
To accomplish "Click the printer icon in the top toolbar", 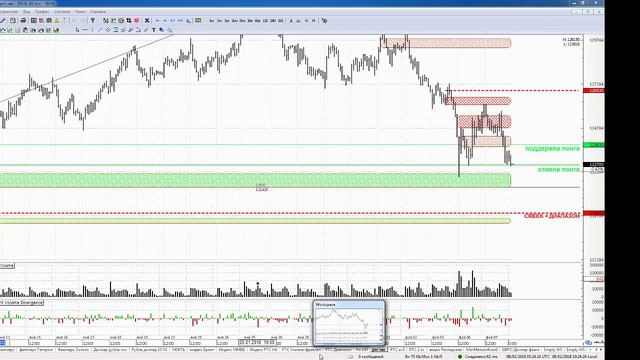I will click(23, 20).
